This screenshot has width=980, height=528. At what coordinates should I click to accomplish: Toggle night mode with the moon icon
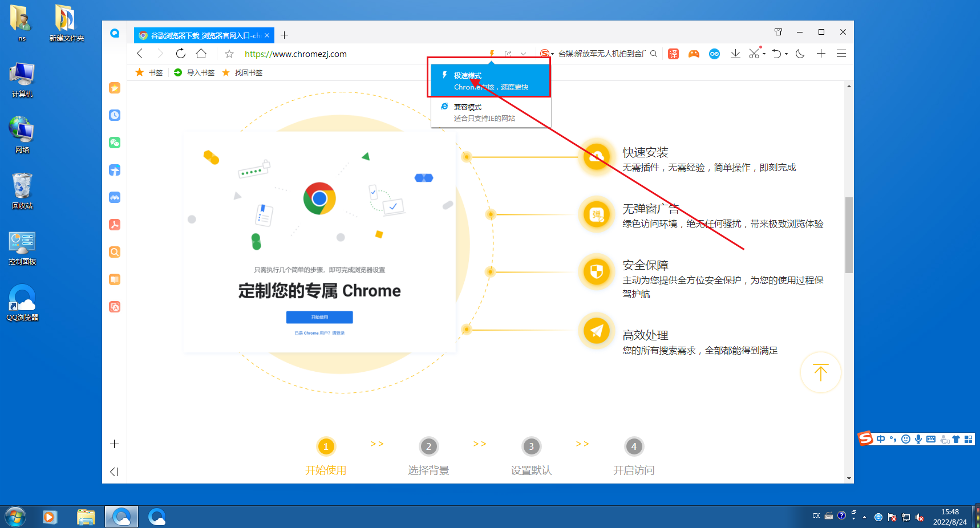pyautogui.click(x=800, y=54)
